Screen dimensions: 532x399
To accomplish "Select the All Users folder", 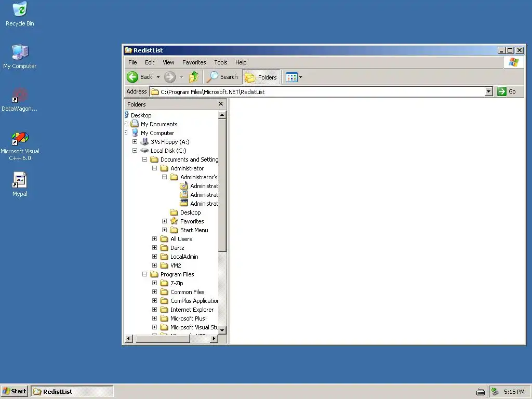I will click(x=181, y=239).
